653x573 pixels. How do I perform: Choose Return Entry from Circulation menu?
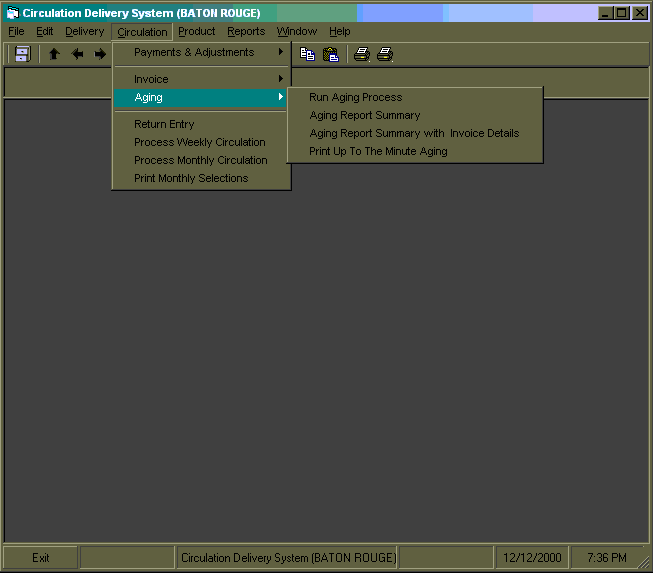pos(201,124)
